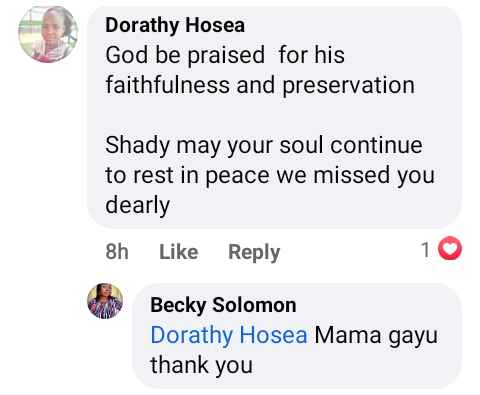Screen dimensions: 480x395
Task: Select the "faithfulness and preservation" line
Action: click(260, 85)
